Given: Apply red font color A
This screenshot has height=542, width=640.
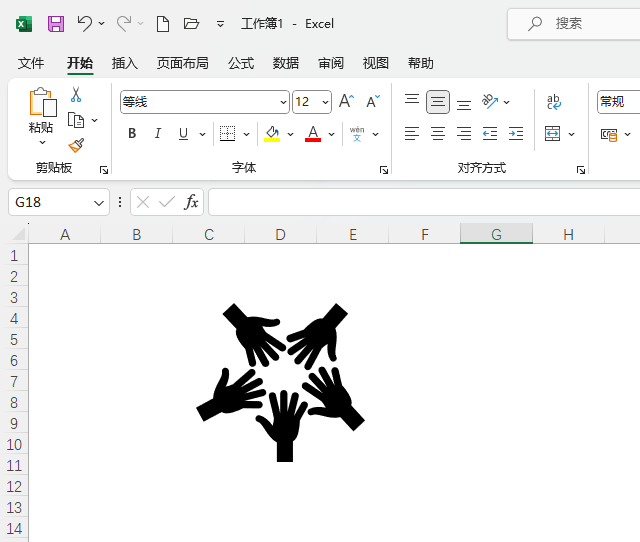Looking at the screenshot, I should (x=313, y=133).
